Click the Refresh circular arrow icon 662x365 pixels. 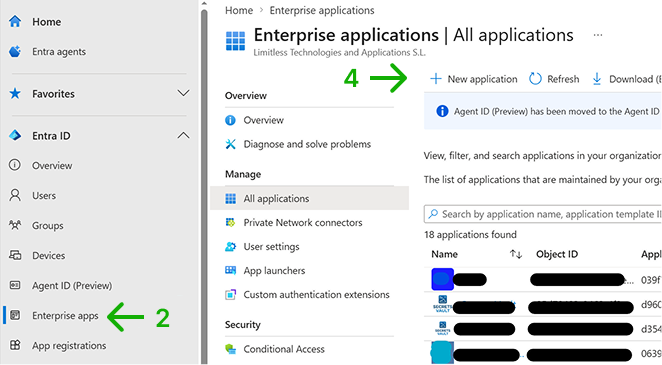pyautogui.click(x=535, y=78)
